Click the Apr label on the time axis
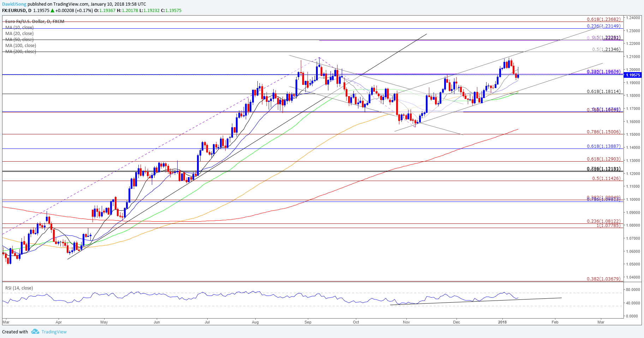 (59, 322)
